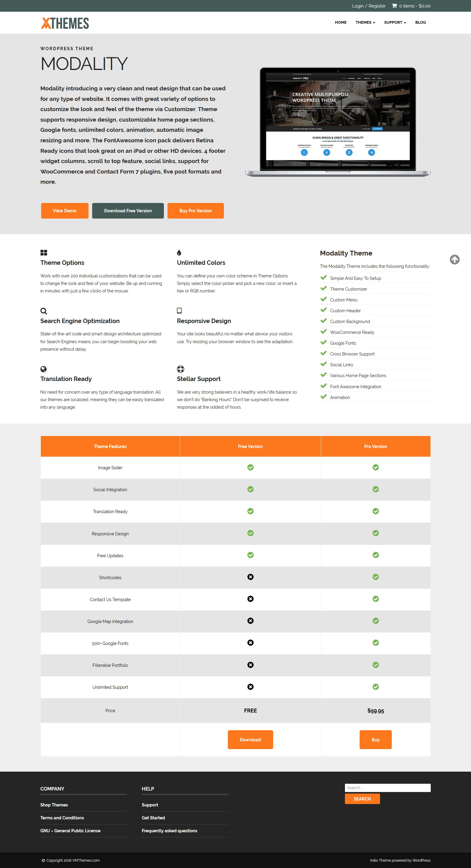The width and height of the screenshot is (471, 868).
Task: Open Get Started footer link
Action: click(153, 818)
